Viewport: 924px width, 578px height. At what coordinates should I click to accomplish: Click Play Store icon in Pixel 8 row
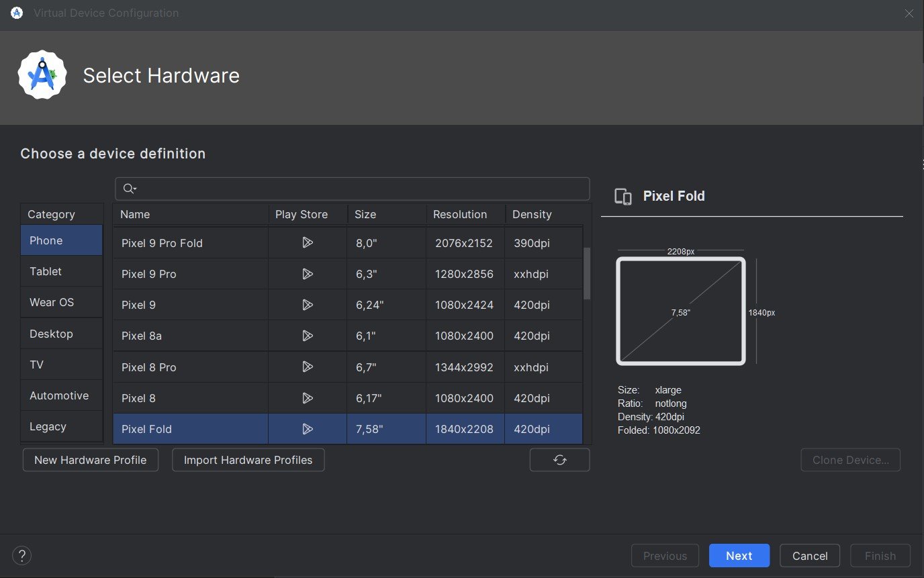pyautogui.click(x=308, y=398)
